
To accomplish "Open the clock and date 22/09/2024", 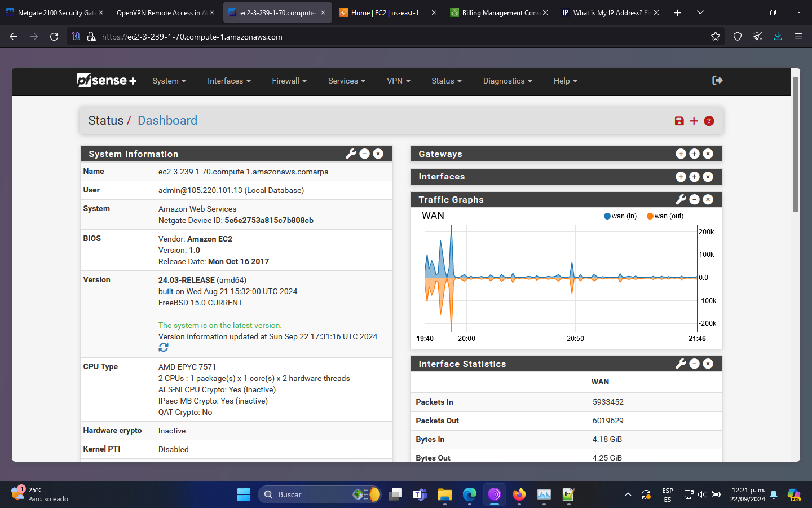I will (748, 494).
